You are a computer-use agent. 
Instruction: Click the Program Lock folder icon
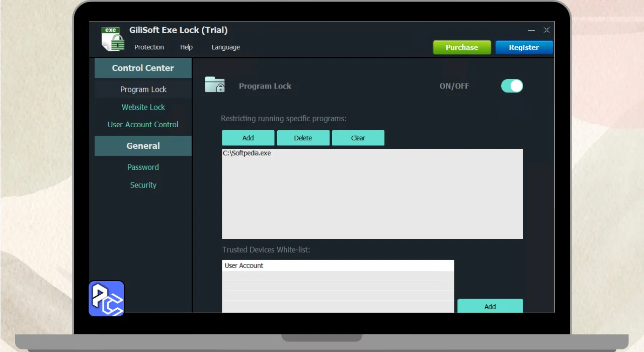215,84
